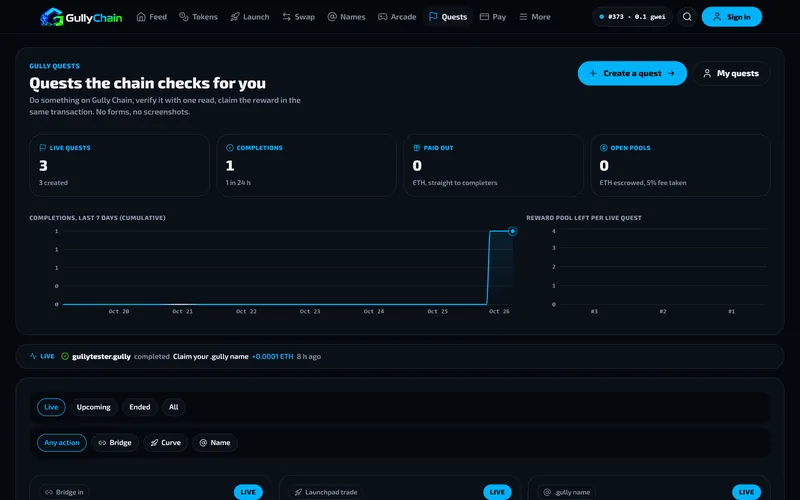Viewport: 800px width, 500px height.
Task: Go to the Launch page
Action: (x=249, y=17)
